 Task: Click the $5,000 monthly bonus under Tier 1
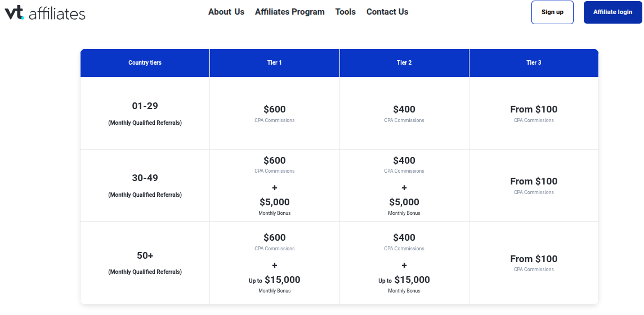pyautogui.click(x=274, y=202)
